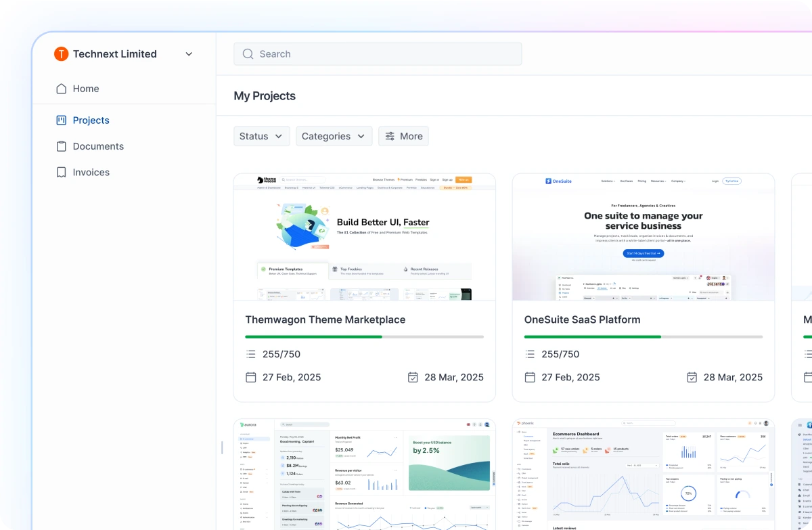Click the start date calendar icon on Themwagon card

coord(251,377)
